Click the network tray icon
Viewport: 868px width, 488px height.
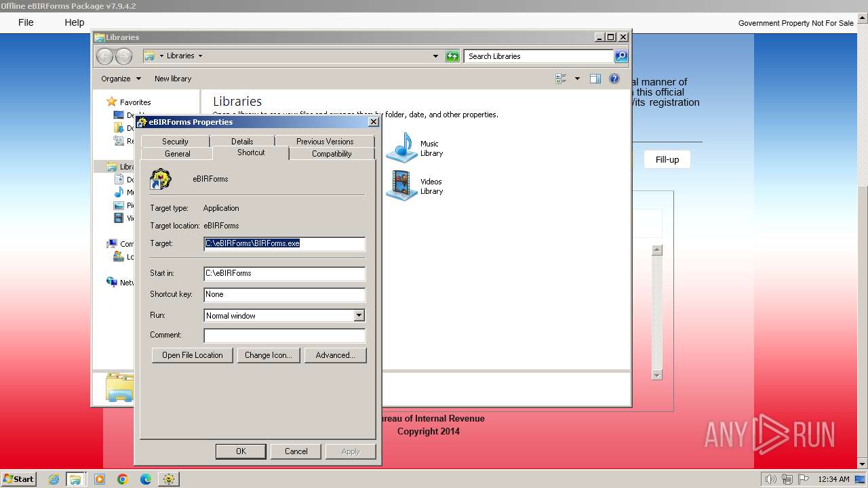787,479
